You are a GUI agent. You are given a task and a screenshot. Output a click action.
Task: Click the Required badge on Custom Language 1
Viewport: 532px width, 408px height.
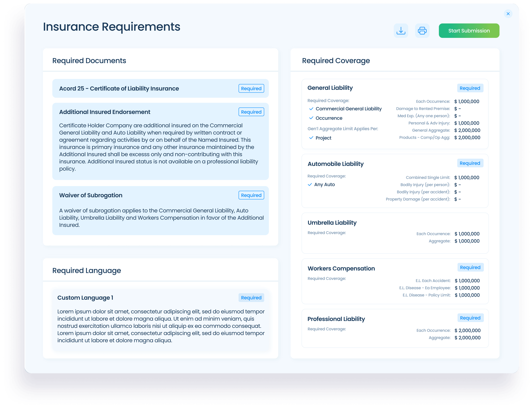click(x=251, y=297)
